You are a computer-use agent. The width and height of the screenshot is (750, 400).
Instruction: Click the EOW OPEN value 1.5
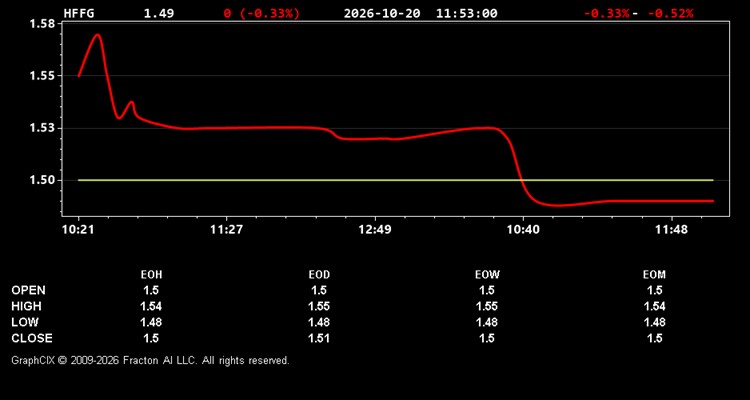[487, 290]
